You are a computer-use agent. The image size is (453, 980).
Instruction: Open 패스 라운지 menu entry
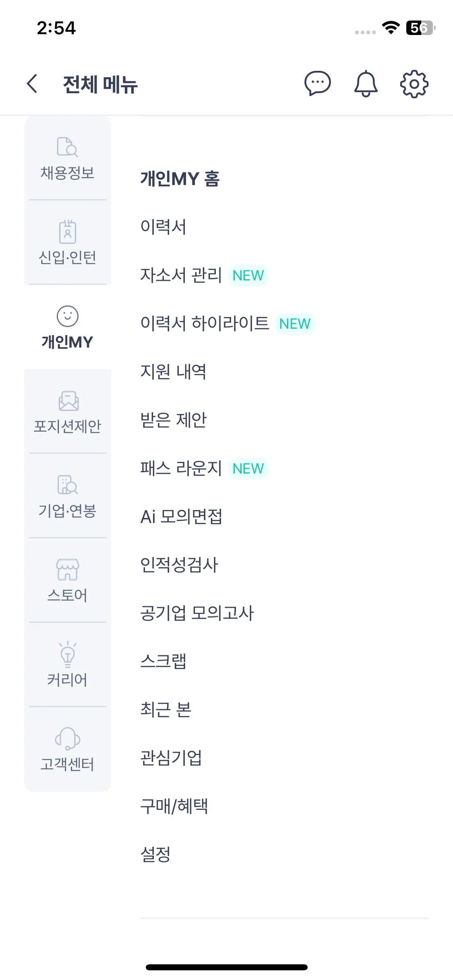pos(181,468)
